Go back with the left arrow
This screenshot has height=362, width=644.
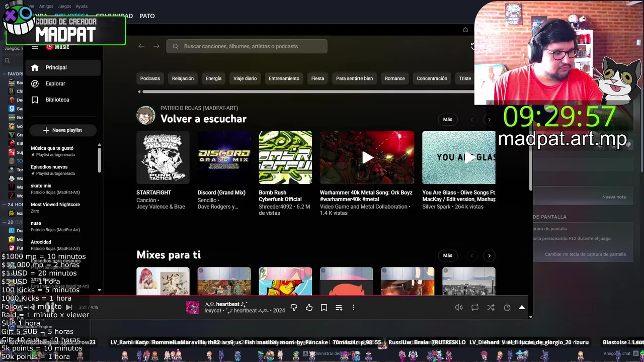point(141,46)
